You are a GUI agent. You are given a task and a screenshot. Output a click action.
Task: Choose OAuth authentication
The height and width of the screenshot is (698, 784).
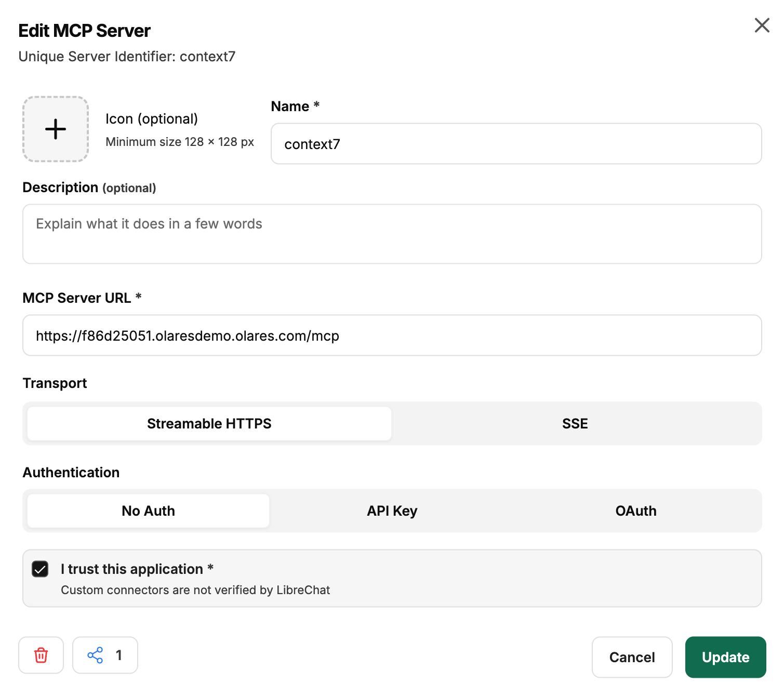[x=635, y=511]
